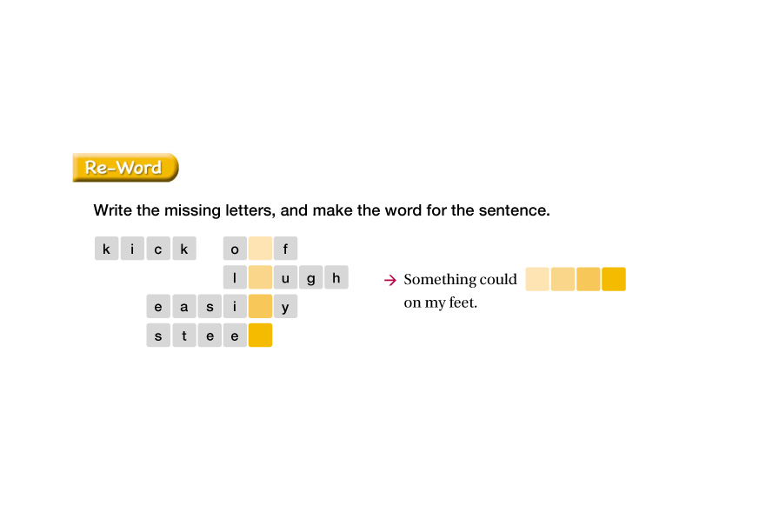Pick the darkest orange answer box
759x532 pixels.
(x=614, y=279)
